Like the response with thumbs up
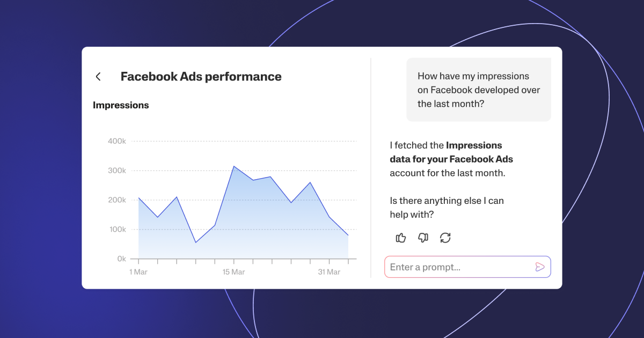Screen dimensions: 644x338 tap(401, 238)
